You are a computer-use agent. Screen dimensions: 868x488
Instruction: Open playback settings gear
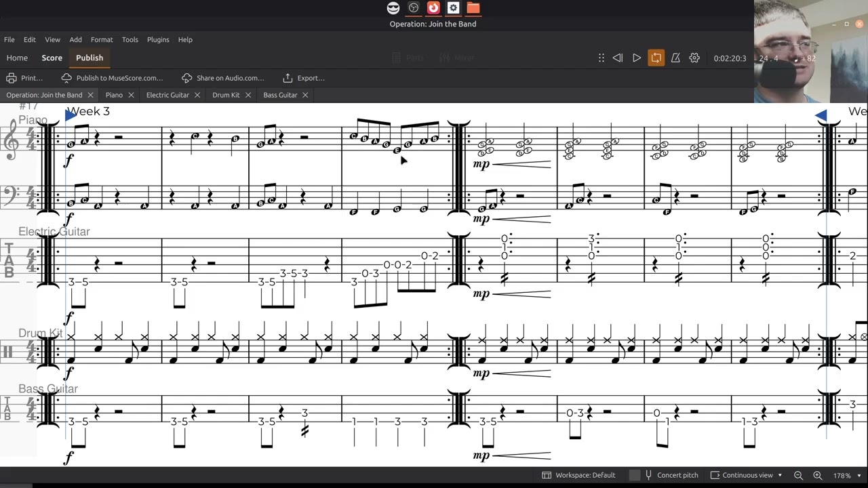click(694, 58)
